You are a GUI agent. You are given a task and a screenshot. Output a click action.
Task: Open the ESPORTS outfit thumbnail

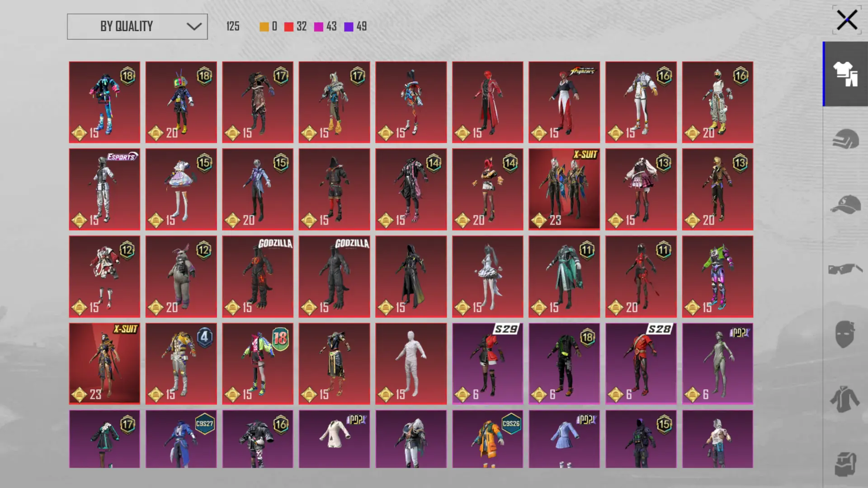[104, 189]
